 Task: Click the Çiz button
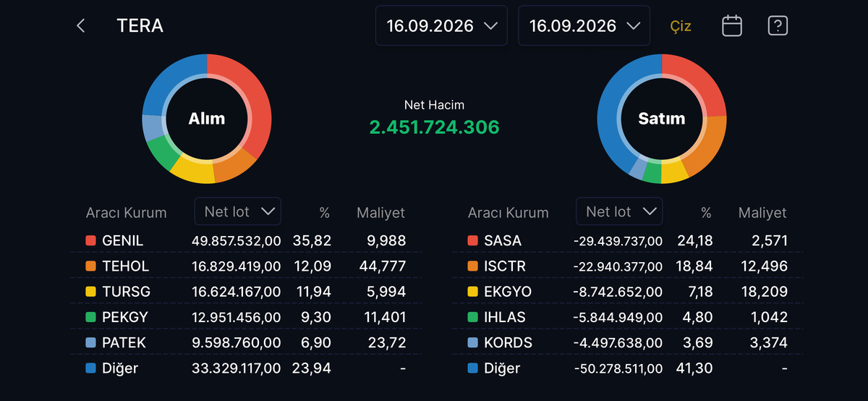681,26
